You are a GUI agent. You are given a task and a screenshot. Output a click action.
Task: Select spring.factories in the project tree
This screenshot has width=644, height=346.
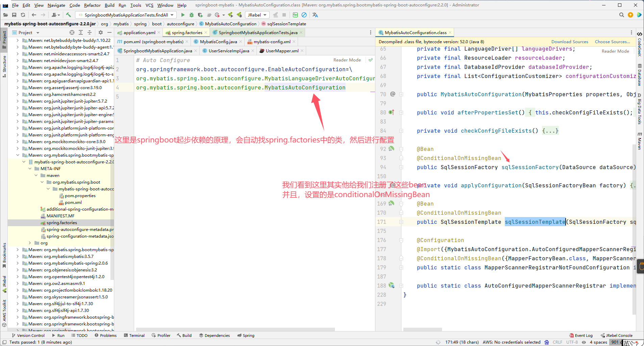[61, 222]
